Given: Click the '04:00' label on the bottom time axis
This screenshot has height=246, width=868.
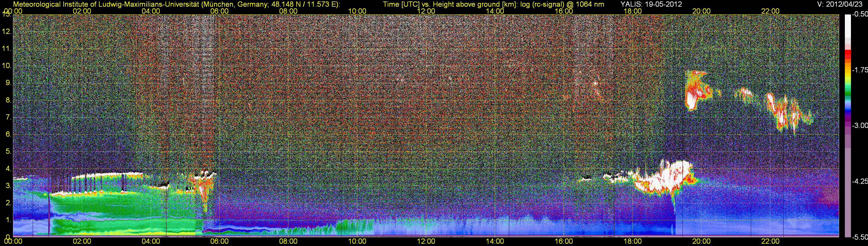Looking at the screenshot, I should click(151, 241).
